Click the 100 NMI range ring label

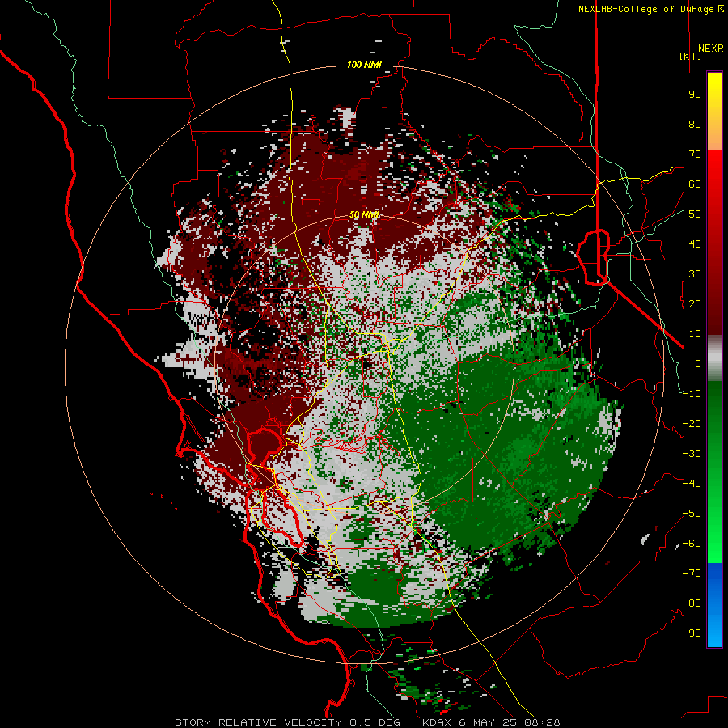tap(364, 65)
